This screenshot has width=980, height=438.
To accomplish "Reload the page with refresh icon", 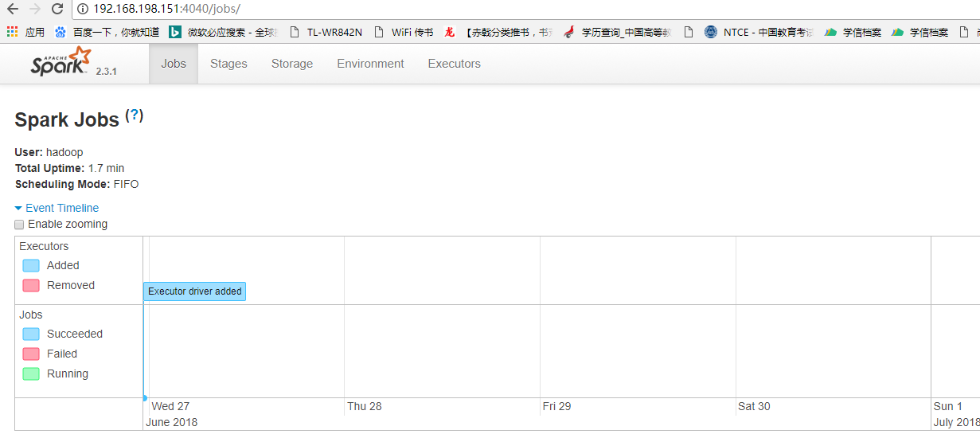I will point(57,10).
